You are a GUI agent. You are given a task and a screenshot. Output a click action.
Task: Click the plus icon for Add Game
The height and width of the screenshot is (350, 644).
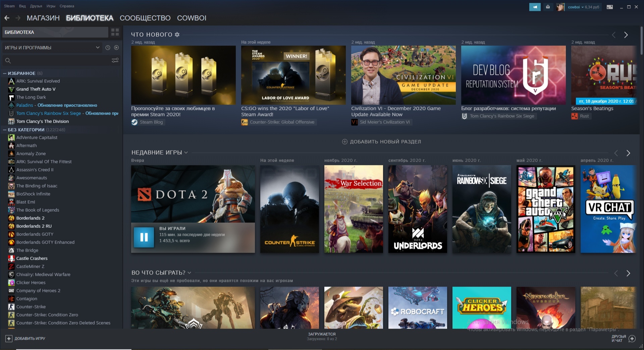9,339
